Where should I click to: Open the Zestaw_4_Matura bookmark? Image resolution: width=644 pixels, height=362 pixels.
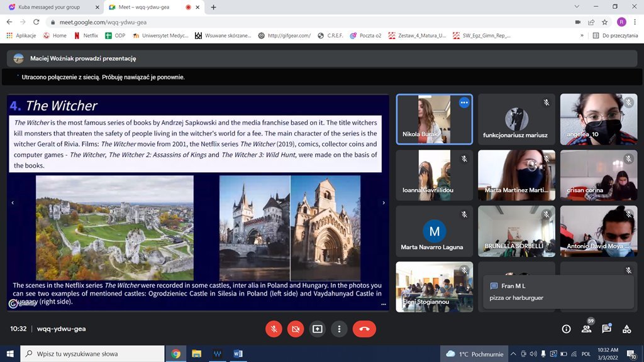[418, 36]
